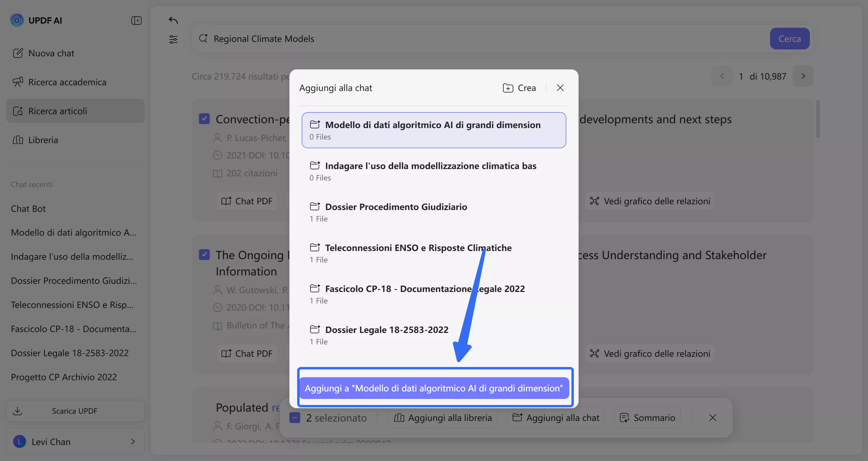Expand the Levi Chan account options
868x461 pixels.
click(x=132, y=441)
